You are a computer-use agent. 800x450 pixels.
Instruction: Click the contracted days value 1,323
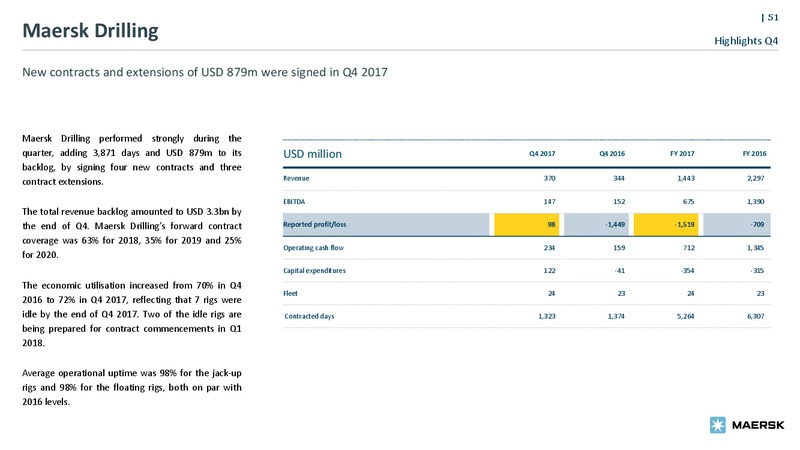tap(546, 316)
